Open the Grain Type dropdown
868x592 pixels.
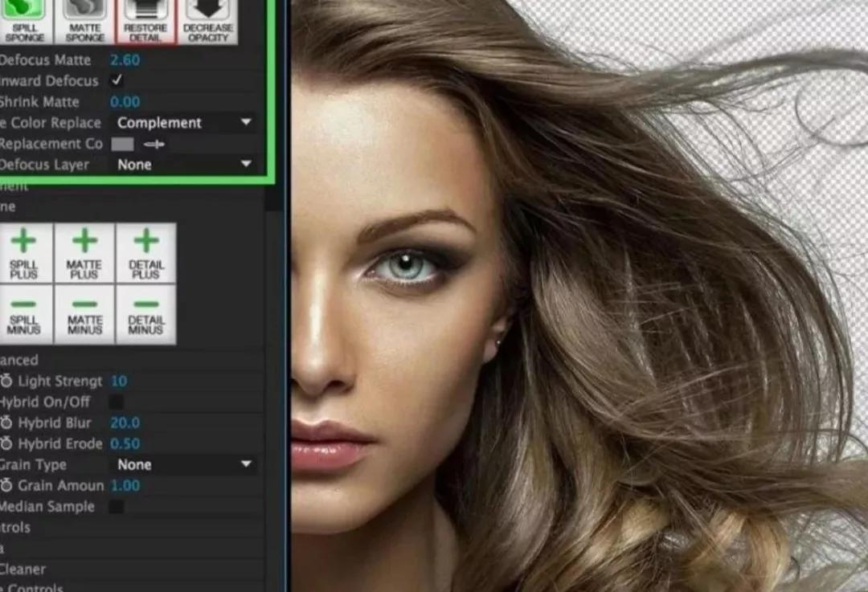click(184, 465)
